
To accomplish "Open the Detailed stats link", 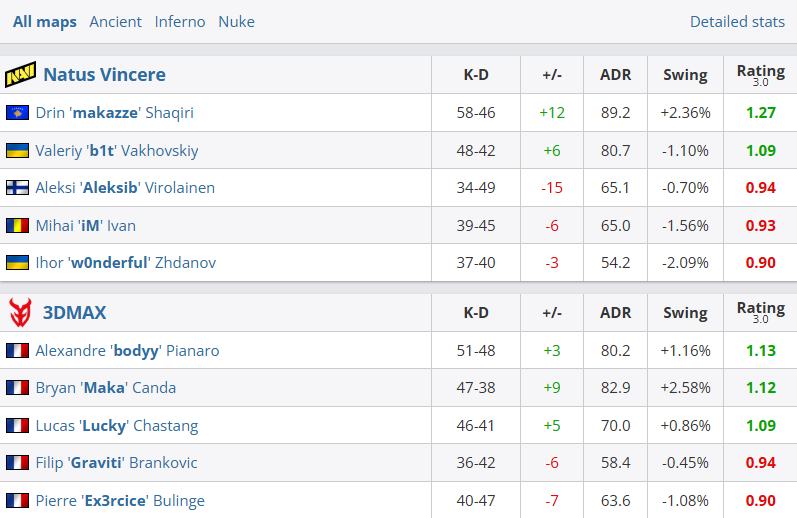I will [x=737, y=22].
